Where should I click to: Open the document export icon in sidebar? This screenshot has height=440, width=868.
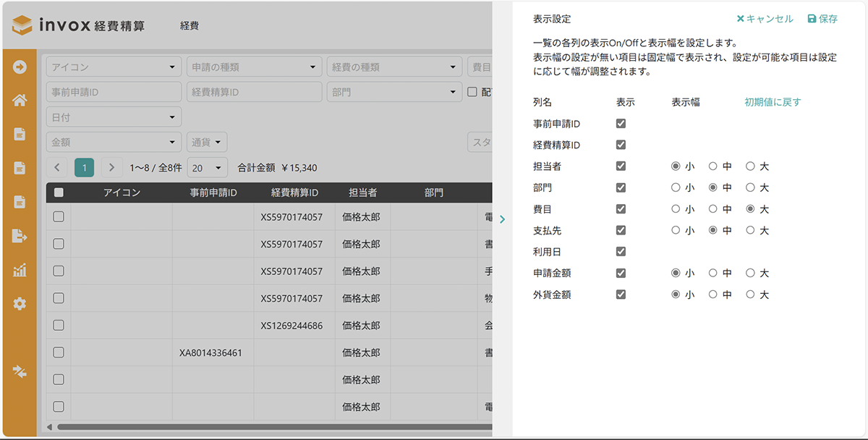pyautogui.click(x=20, y=235)
